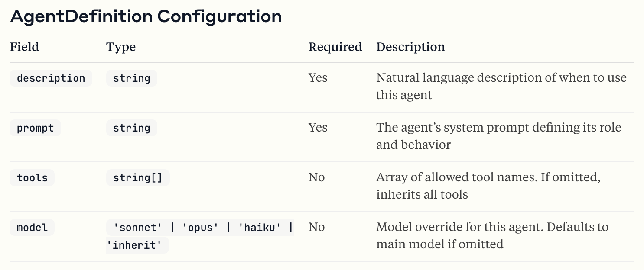The image size is (644, 270).
Task: Click the AgentDefinition Configuration heading
Action: point(146,16)
